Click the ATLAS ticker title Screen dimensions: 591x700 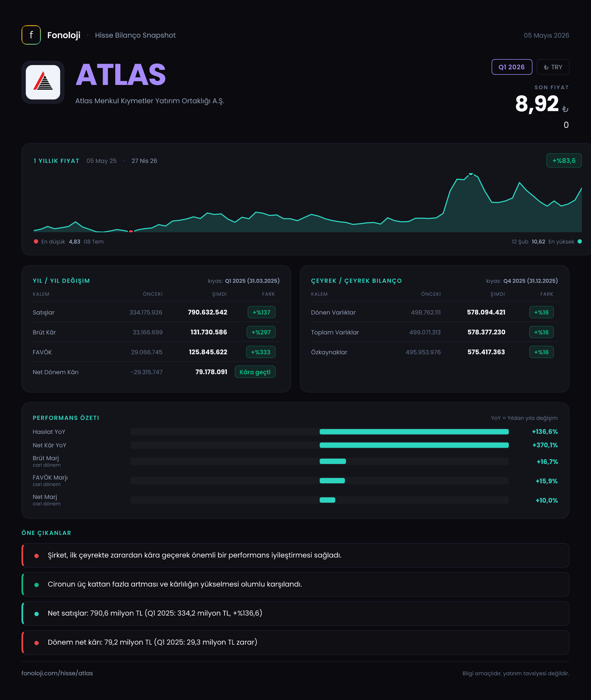121,75
